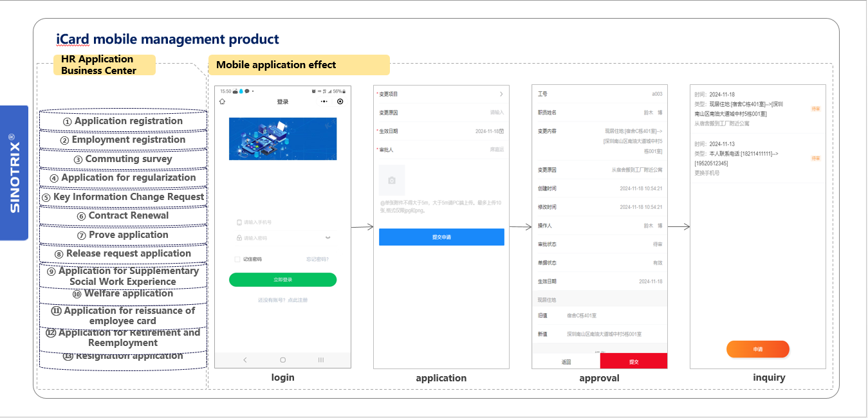This screenshot has height=418, width=868.
Task: Select Resignation application item
Action: [123, 357]
